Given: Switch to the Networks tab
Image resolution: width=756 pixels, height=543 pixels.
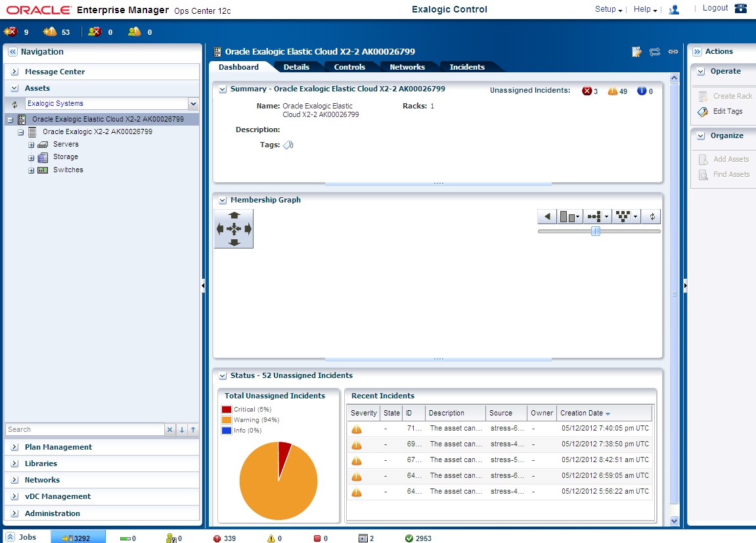Looking at the screenshot, I should (x=407, y=67).
